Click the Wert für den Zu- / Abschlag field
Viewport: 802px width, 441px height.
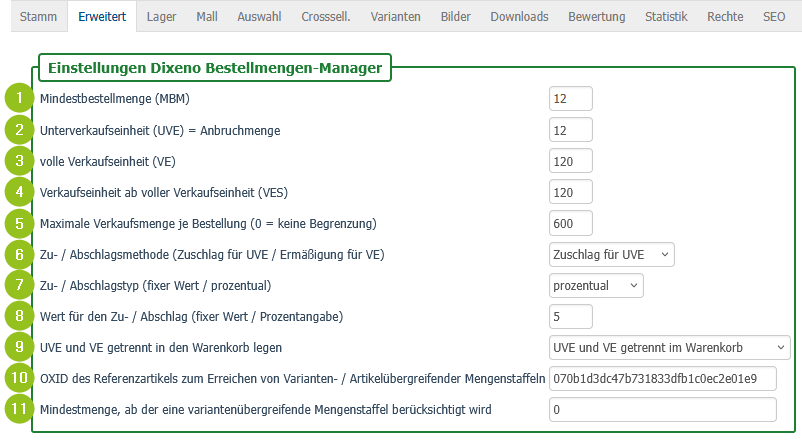pyautogui.click(x=571, y=317)
